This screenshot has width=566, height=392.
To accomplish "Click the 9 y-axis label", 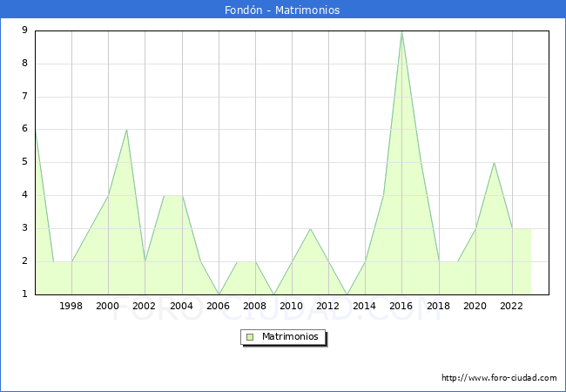I will click(24, 30).
